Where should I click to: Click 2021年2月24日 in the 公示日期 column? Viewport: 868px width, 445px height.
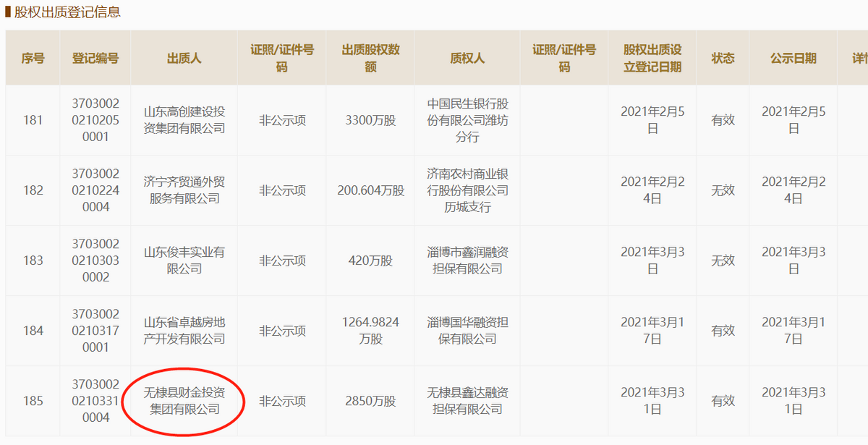coord(793,190)
